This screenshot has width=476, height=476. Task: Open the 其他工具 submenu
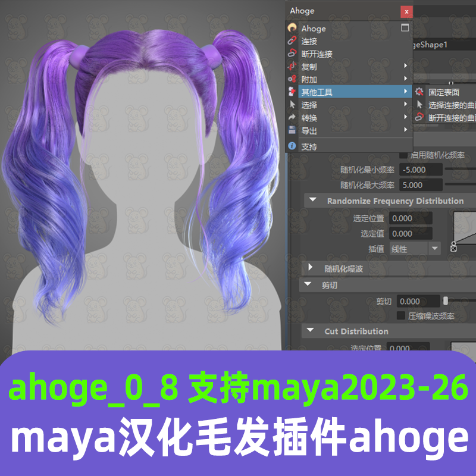point(349,92)
